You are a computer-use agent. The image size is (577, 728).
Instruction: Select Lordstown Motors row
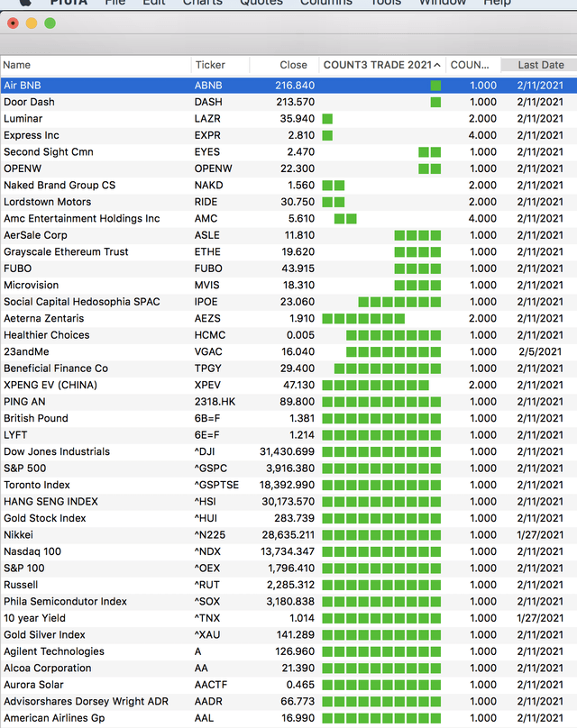tap(288, 202)
